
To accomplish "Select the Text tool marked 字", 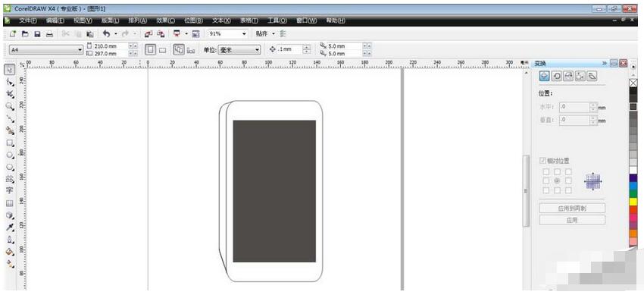I will point(9,191).
